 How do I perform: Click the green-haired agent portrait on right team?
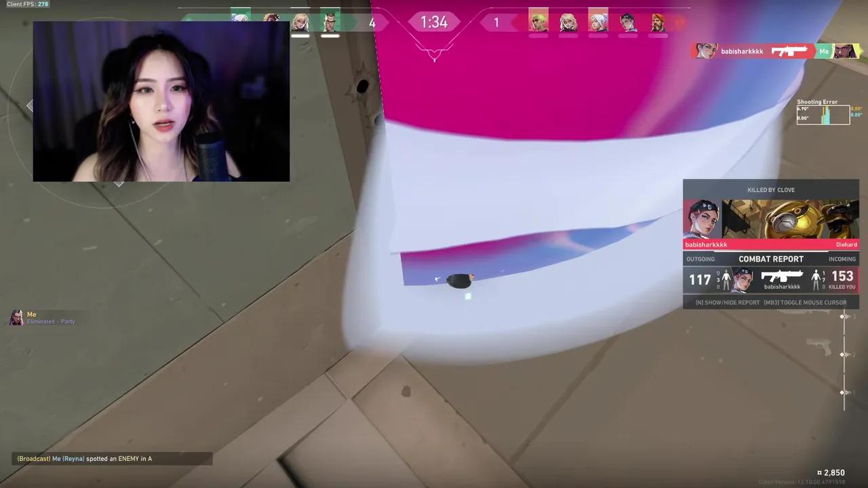(538, 22)
